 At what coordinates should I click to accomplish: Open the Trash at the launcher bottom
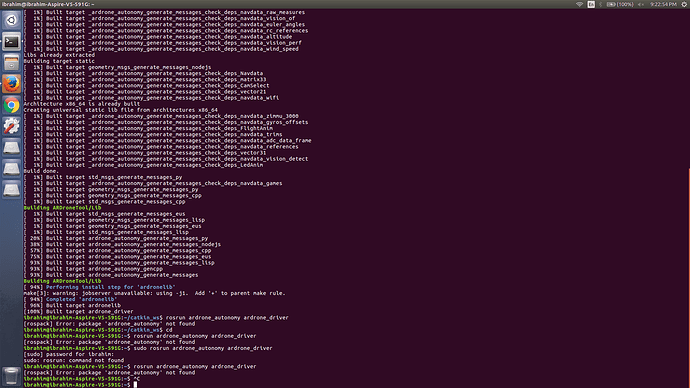pos(11,377)
